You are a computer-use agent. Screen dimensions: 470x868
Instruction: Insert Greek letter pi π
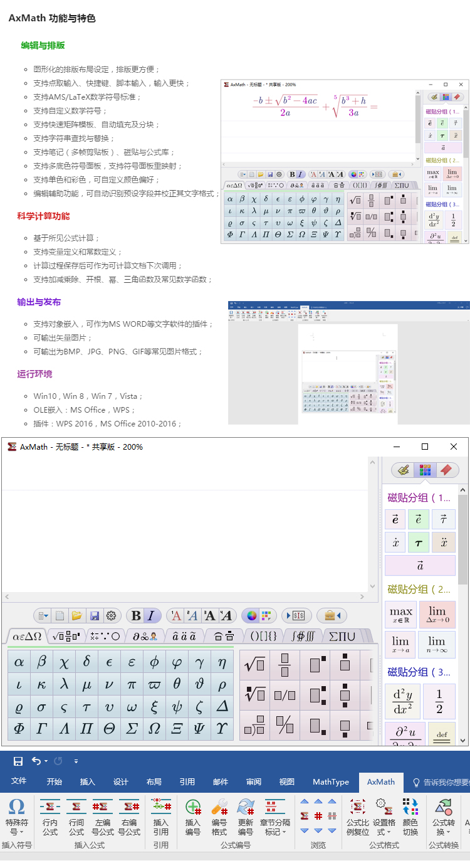132,684
